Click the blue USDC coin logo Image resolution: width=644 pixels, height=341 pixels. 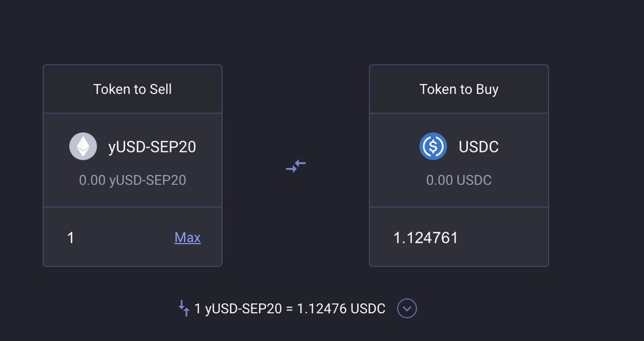coord(433,146)
